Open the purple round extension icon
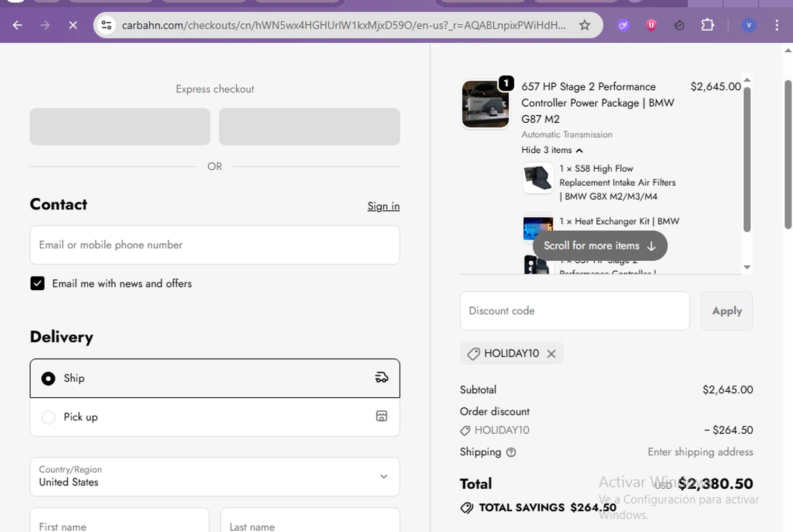Viewport: 793px width, 532px height. [623, 25]
